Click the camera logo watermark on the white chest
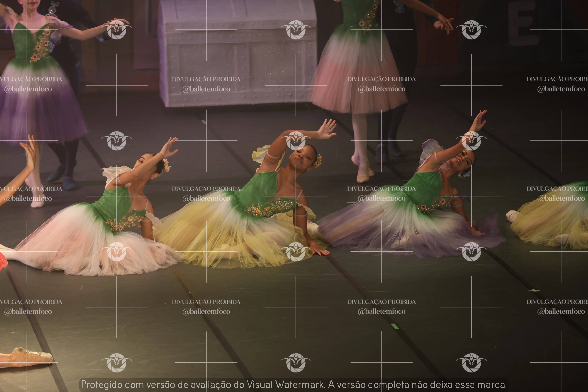The height and width of the screenshot is (392, 588). click(296, 30)
